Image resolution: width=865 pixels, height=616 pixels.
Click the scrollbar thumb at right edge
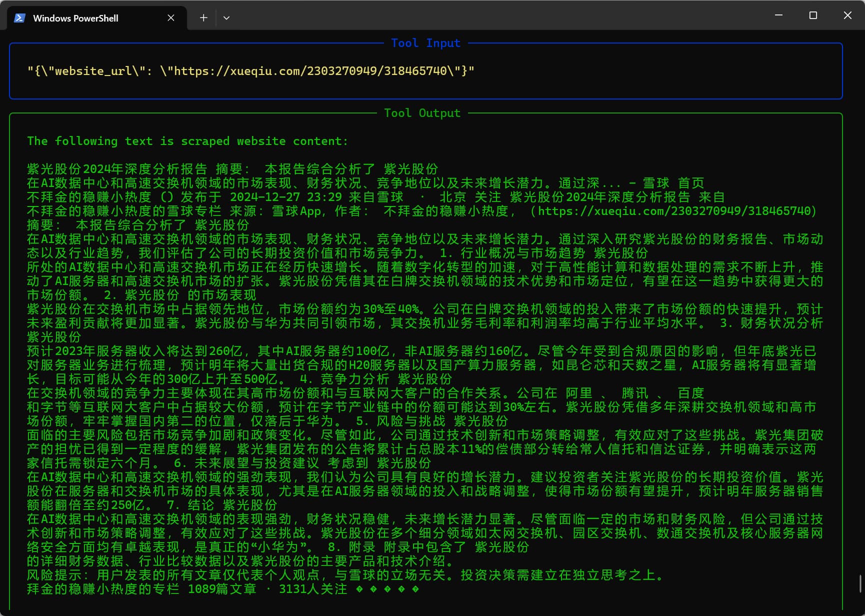pyautogui.click(x=860, y=583)
